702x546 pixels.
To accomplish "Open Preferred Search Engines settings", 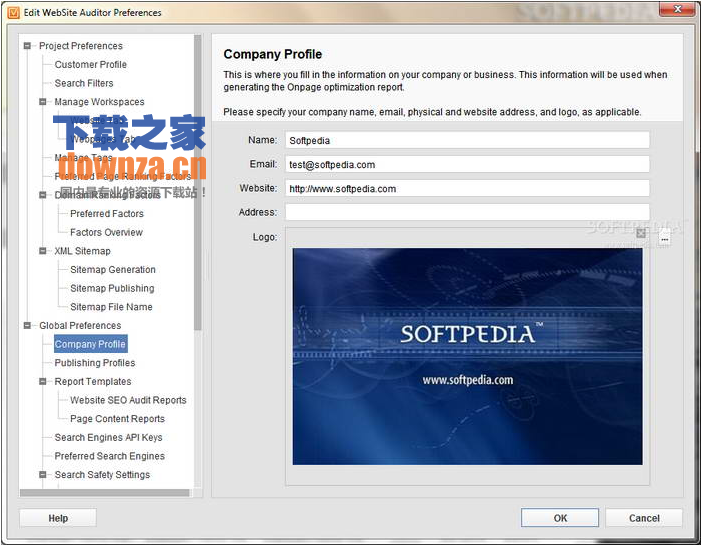I will point(110,456).
